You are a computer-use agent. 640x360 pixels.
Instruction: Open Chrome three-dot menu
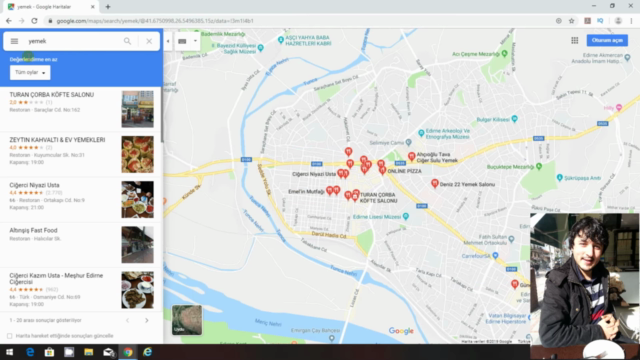click(631, 21)
